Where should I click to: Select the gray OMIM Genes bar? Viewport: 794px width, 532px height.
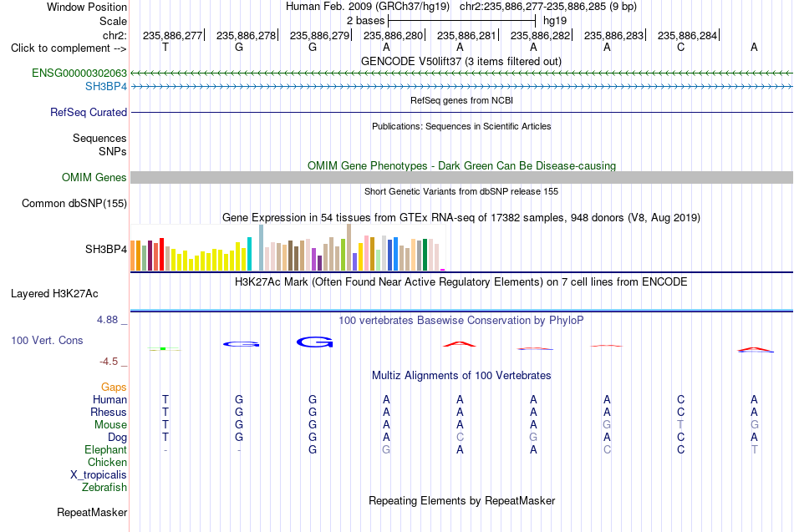[462, 177]
